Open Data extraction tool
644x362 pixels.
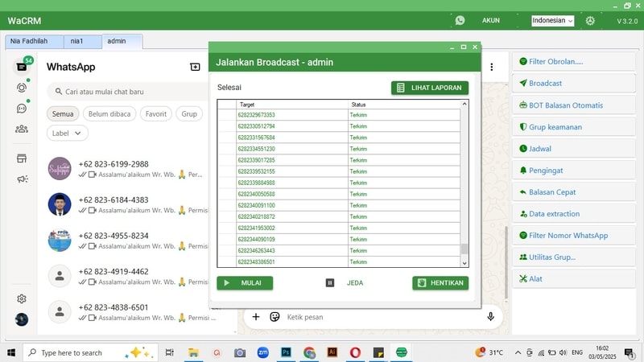point(574,214)
